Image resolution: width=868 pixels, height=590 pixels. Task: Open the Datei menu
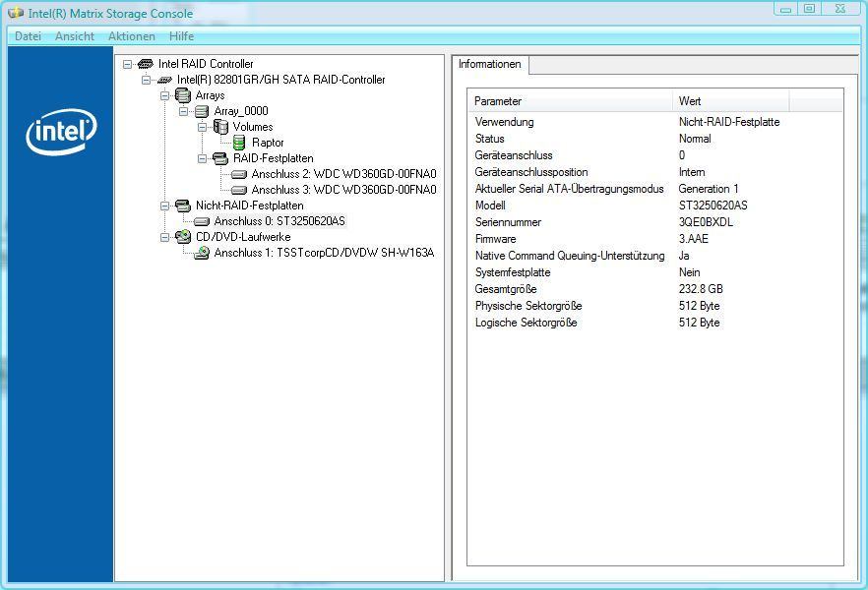pos(28,36)
